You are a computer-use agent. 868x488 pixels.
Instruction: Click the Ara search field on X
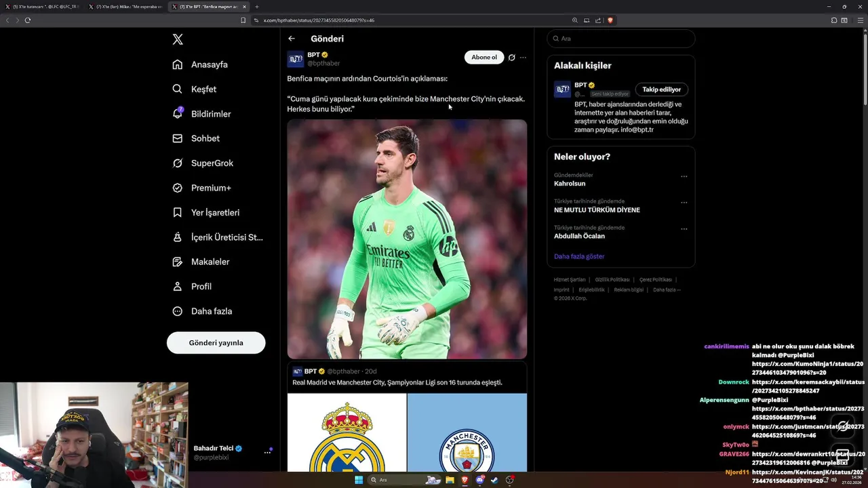[621, 39]
